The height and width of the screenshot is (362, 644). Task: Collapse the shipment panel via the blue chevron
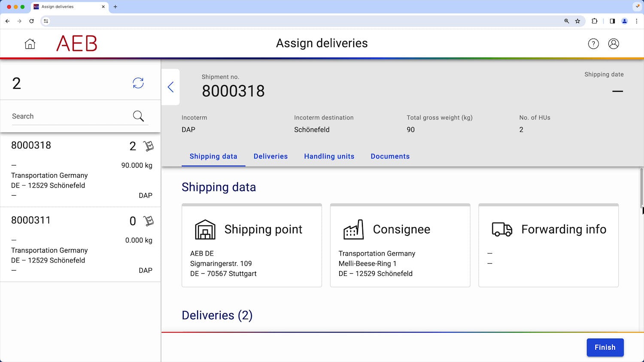click(x=170, y=87)
